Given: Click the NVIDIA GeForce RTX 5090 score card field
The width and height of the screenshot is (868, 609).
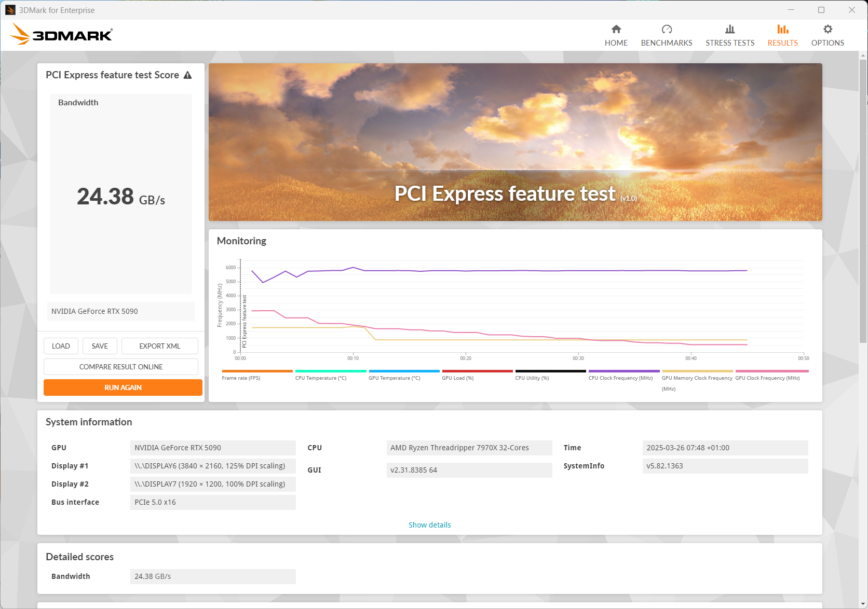Looking at the screenshot, I should coord(121,311).
